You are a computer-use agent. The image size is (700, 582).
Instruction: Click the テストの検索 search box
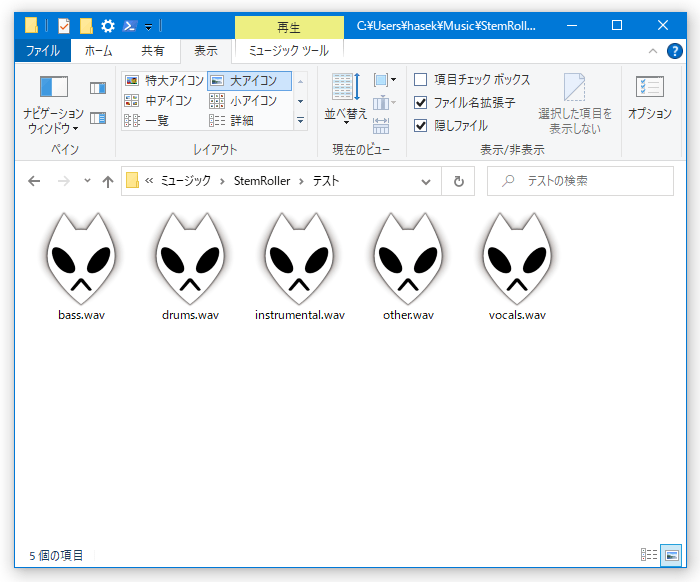tap(580, 181)
